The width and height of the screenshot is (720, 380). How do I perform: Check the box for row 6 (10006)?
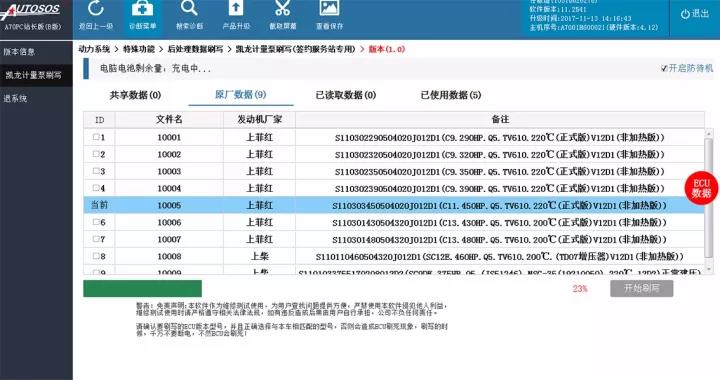click(96, 222)
